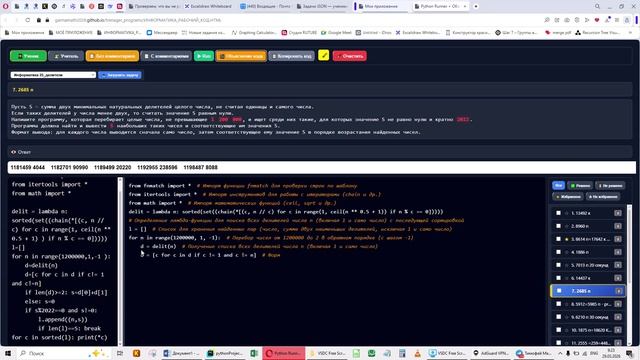Image resolution: width=640 pixels, height=360 pixels.
Task: Click the green Ученик mode button
Action: click(x=28, y=56)
